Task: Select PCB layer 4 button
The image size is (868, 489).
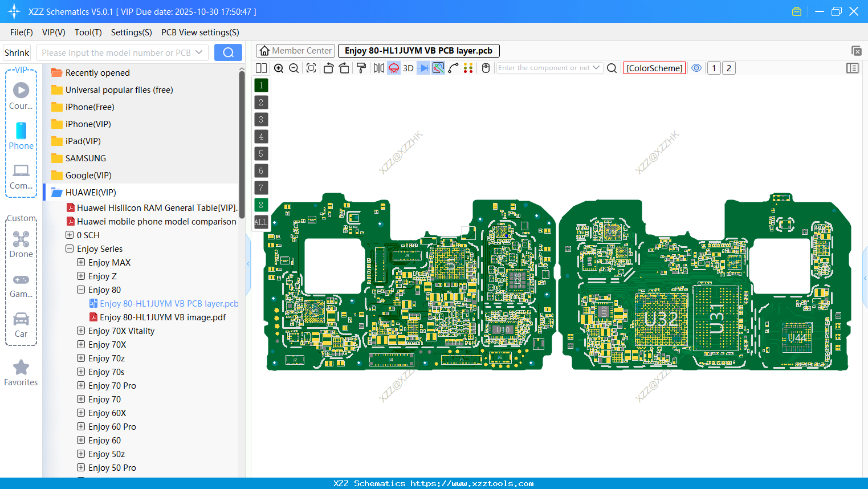Action: [x=261, y=136]
